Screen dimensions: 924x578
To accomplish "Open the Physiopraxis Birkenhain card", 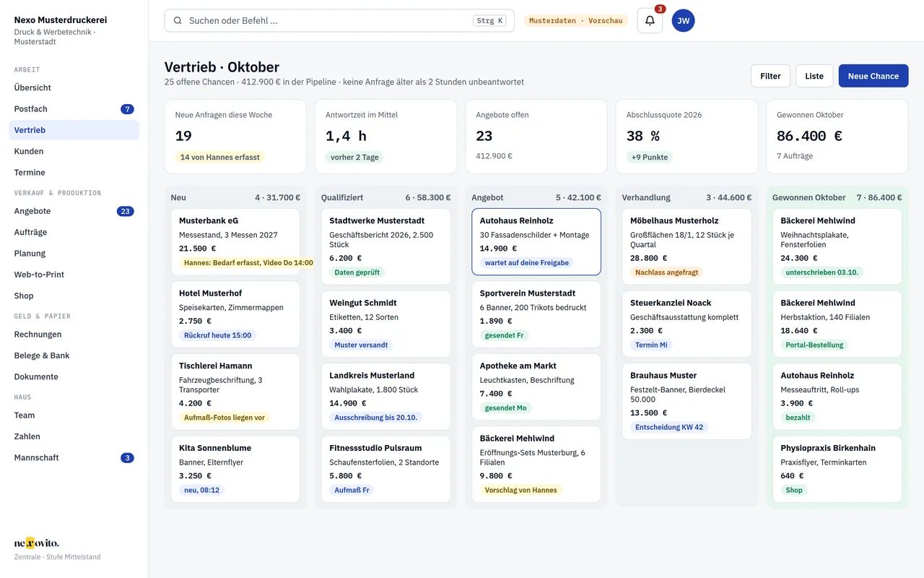I will coord(837,469).
